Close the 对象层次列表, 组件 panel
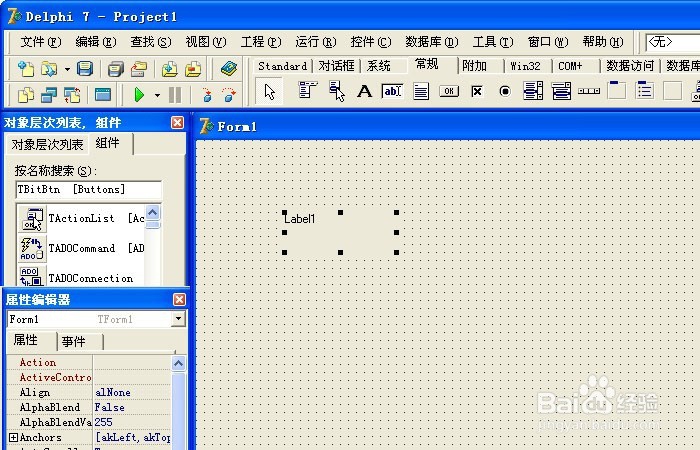Viewport: 700px width, 450px height. coord(177,122)
